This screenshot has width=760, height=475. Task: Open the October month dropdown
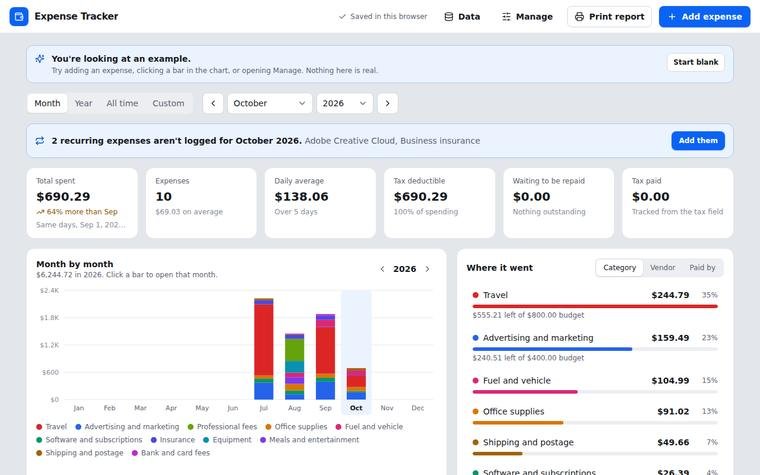coord(269,103)
